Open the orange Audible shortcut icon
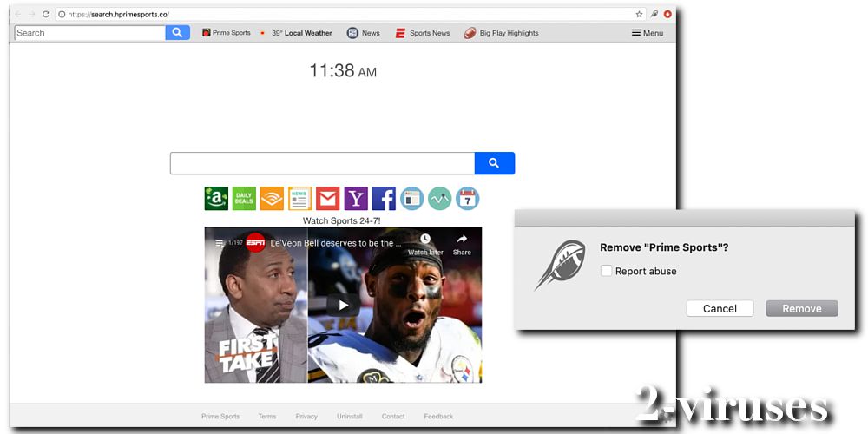Viewport: 868px width, 434px height. (x=272, y=198)
